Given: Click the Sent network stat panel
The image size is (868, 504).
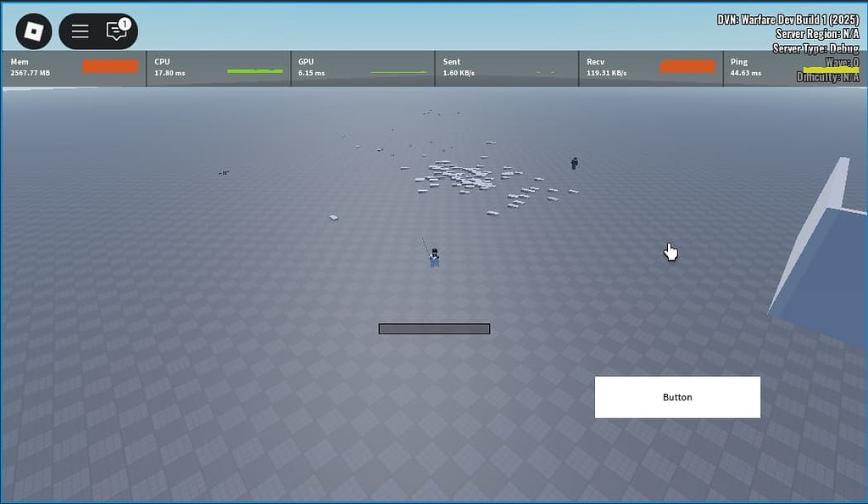Looking at the screenshot, I should 504,68.
